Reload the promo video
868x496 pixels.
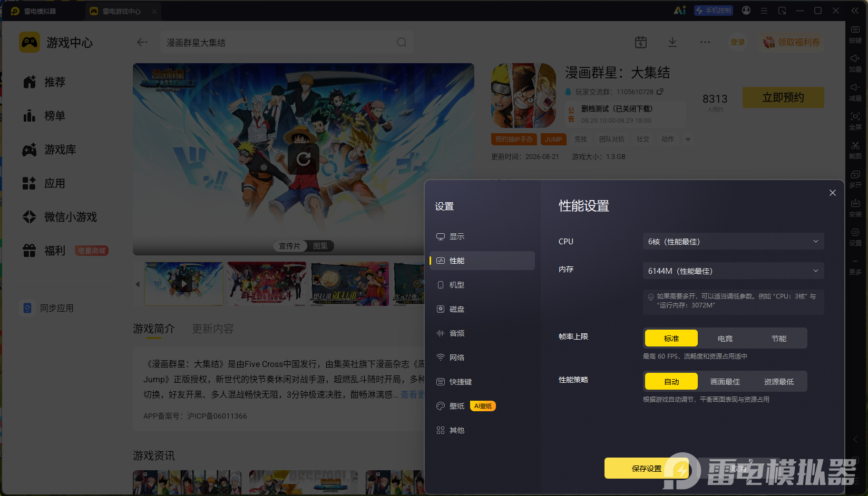click(x=304, y=158)
